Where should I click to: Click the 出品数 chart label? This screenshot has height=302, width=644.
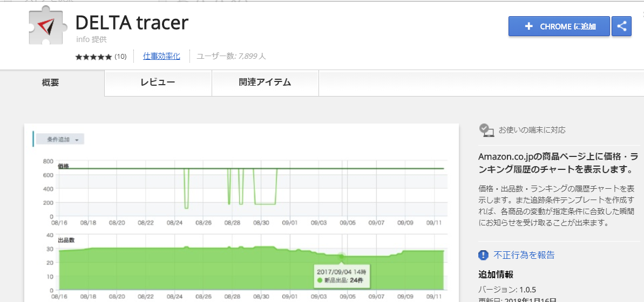click(66, 240)
